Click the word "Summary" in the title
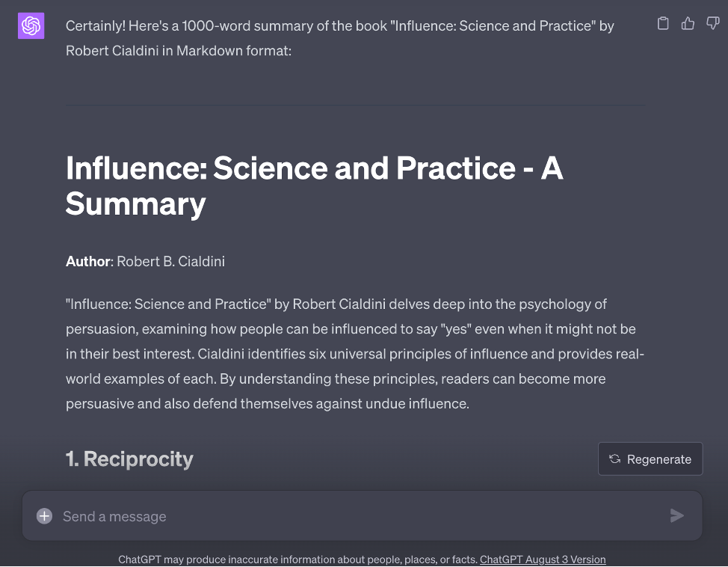The width and height of the screenshot is (728, 567). point(135,204)
